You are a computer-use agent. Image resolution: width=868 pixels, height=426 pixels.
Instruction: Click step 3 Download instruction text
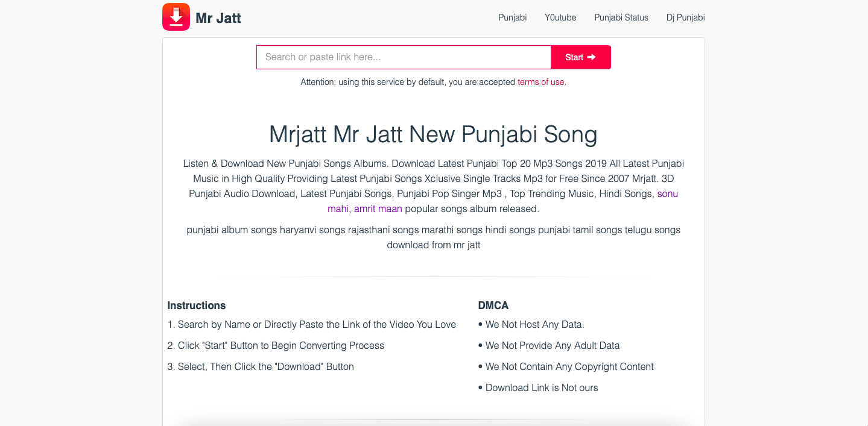[x=261, y=366]
